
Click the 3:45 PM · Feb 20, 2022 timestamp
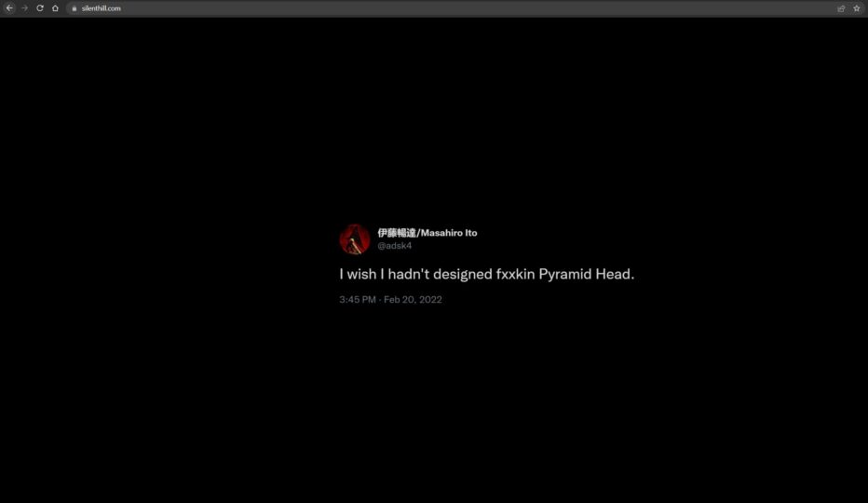tap(390, 299)
